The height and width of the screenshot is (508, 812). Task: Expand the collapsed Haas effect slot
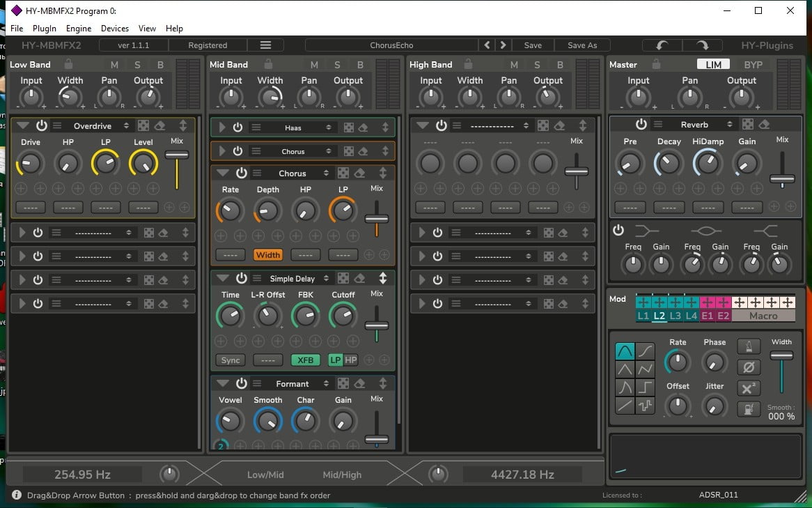click(x=222, y=128)
